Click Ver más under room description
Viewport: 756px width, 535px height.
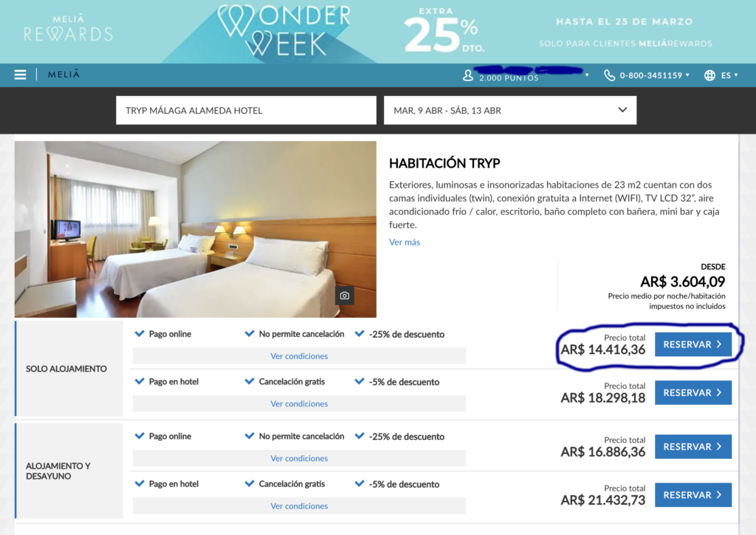(x=405, y=242)
